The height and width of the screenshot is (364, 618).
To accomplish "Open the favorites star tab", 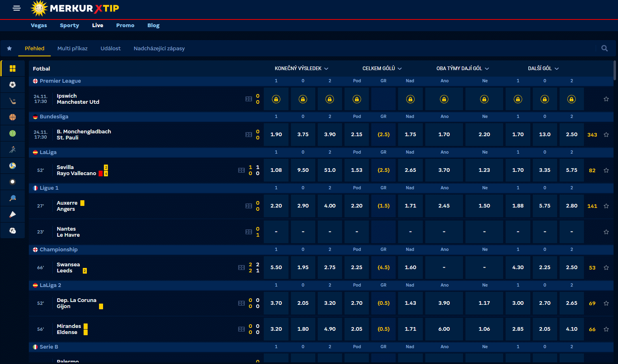I will pyautogui.click(x=9, y=48).
